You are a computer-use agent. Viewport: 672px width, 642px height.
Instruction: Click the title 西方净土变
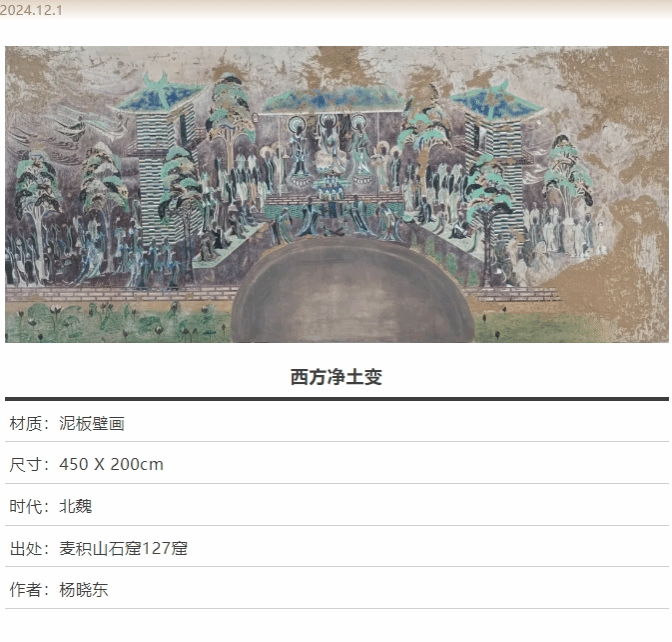pos(336,377)
